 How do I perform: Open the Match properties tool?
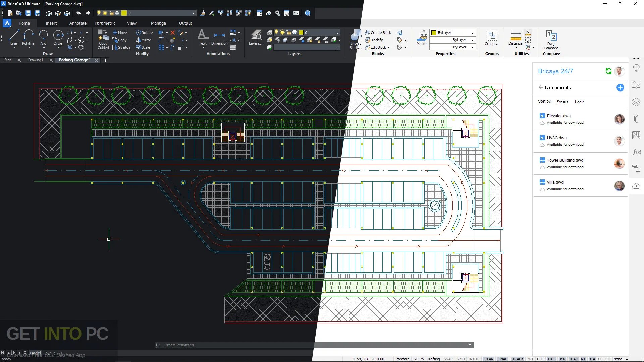pyautogui.click(x=421, y=38)
